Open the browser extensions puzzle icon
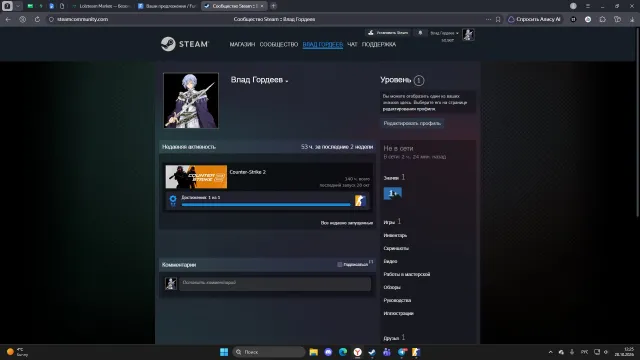640x360 pixels. click(x=602, y=19)
